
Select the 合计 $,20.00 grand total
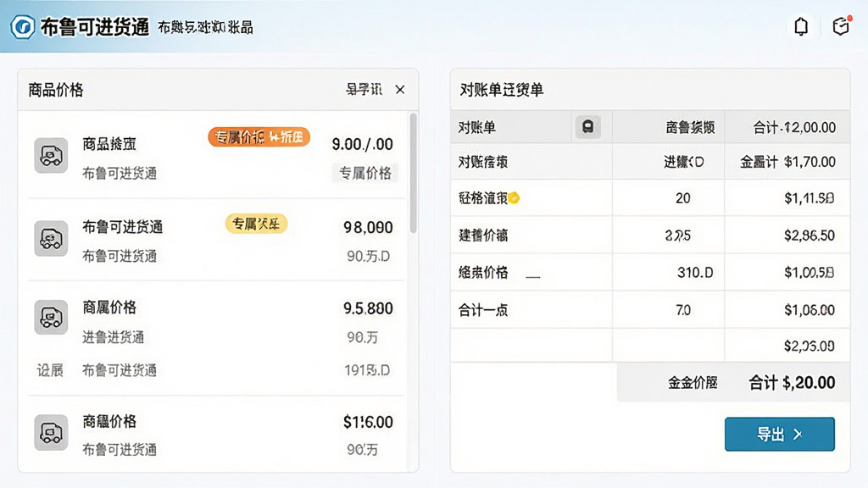pos(793,382)
